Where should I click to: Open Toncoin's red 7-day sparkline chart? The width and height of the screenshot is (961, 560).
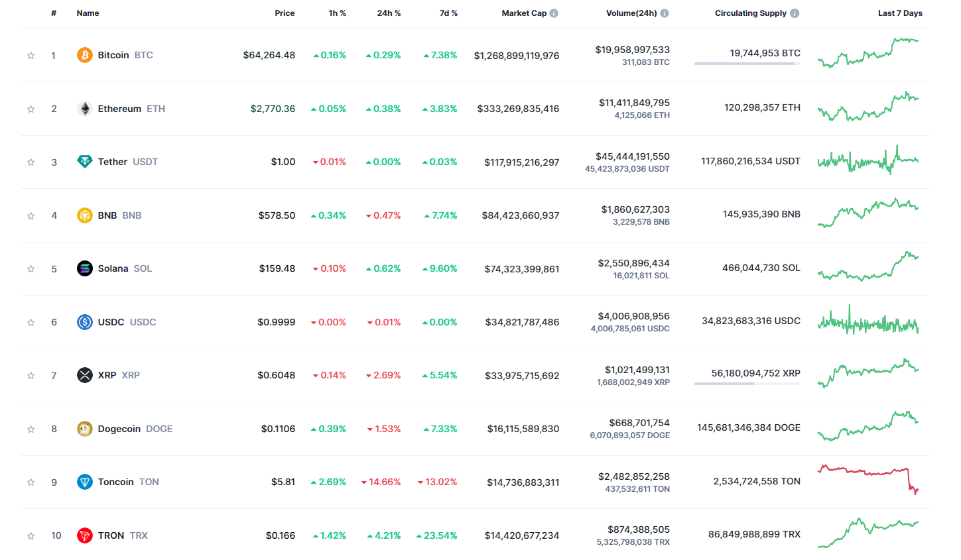tap(868, 480)
